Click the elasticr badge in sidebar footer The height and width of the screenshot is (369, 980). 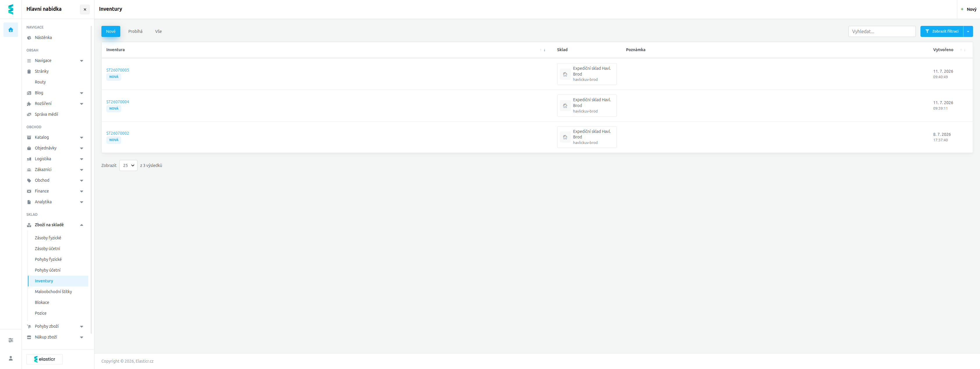(x=44, y=359)
